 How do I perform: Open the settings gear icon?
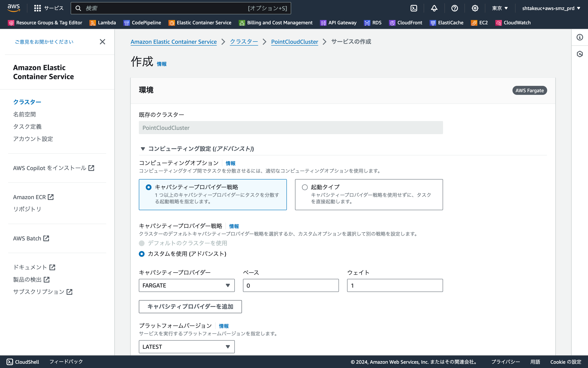click(475, 8)
